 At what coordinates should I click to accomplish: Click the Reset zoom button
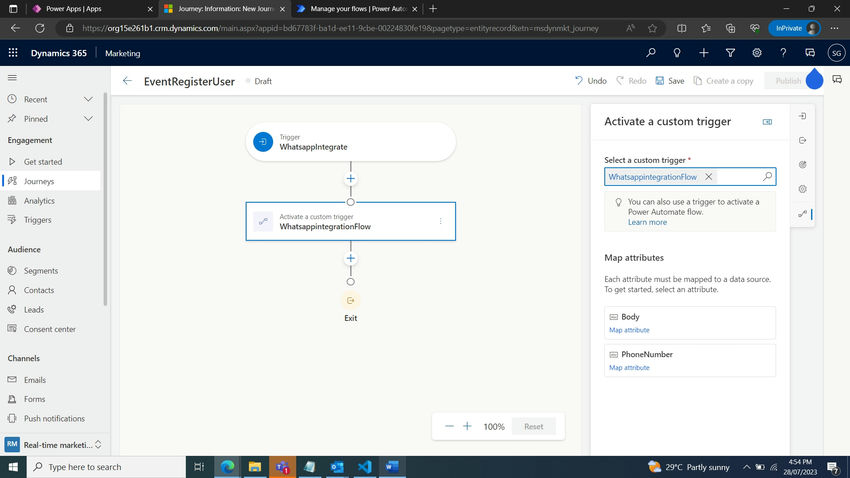tap(533, 427)
